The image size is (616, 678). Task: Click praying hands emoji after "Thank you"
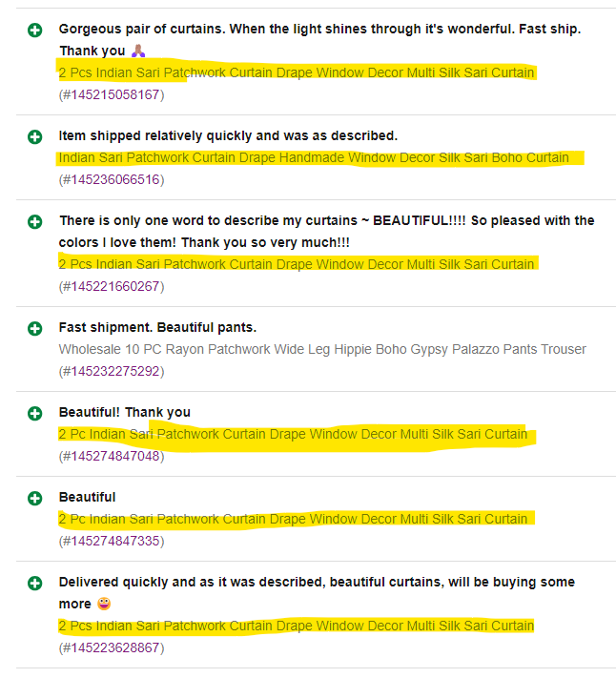(137, 51)
